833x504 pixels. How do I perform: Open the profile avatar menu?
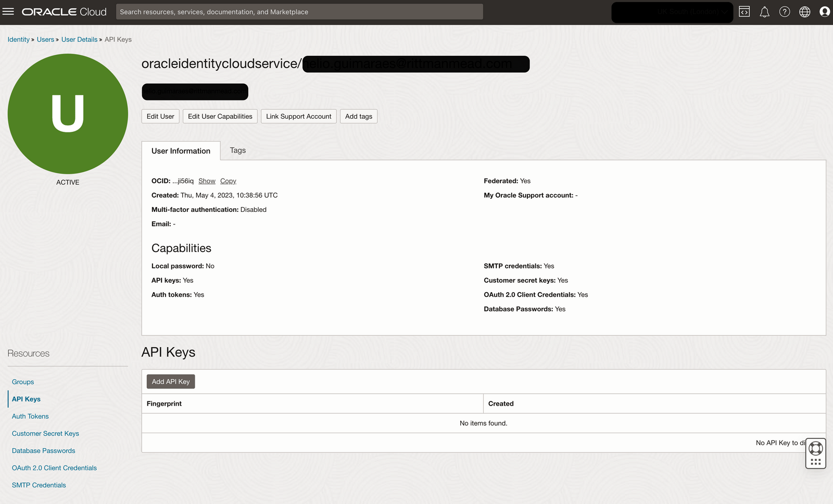point(824,11)
